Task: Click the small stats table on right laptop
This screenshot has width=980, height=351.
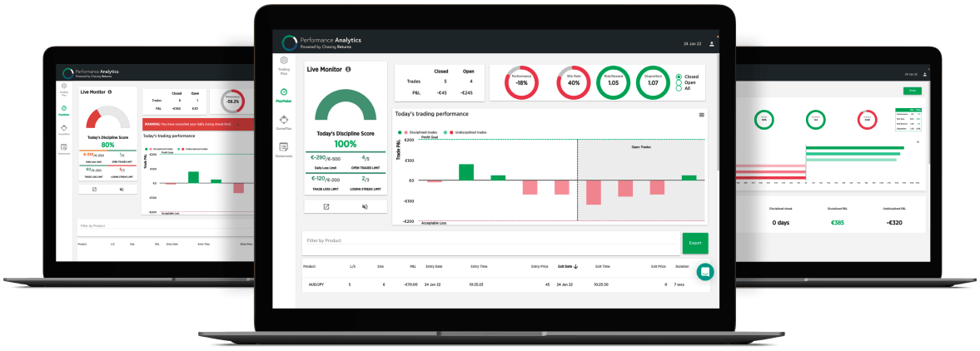Action: [x=908, y=119]
